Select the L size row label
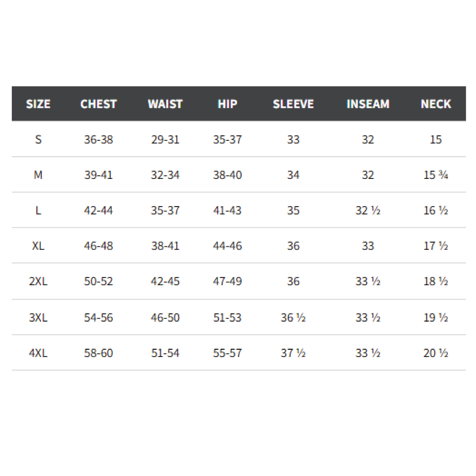The height and width of the screenshot is (476, 476). [38, 210]
